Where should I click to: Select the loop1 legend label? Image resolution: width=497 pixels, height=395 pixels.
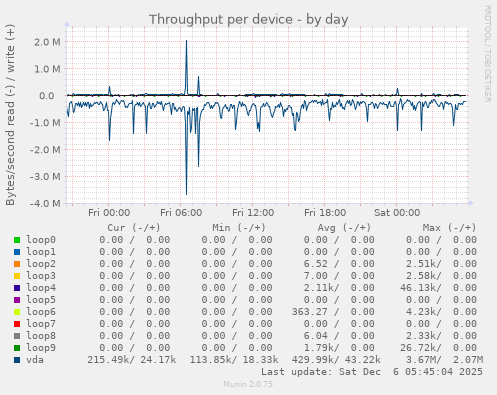(x=41, y=252)
